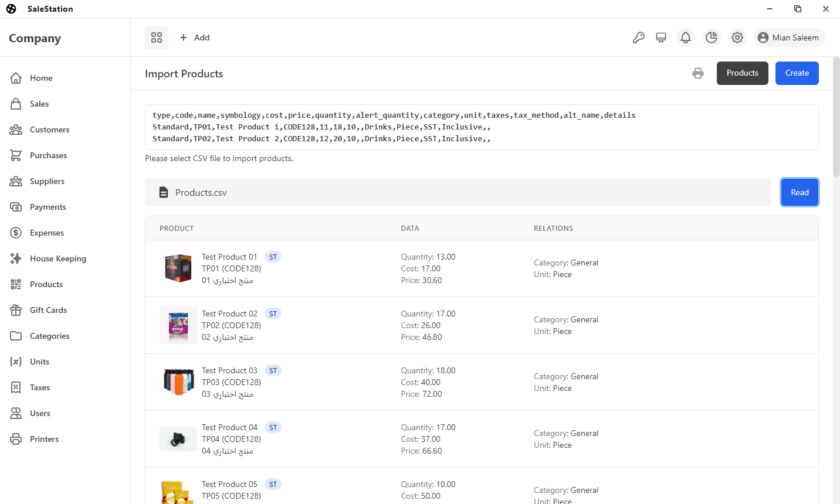The width and height of the screenshot is (840, 504).
Task: Navigate to the Printers section
Action: [x=44, y=439]
